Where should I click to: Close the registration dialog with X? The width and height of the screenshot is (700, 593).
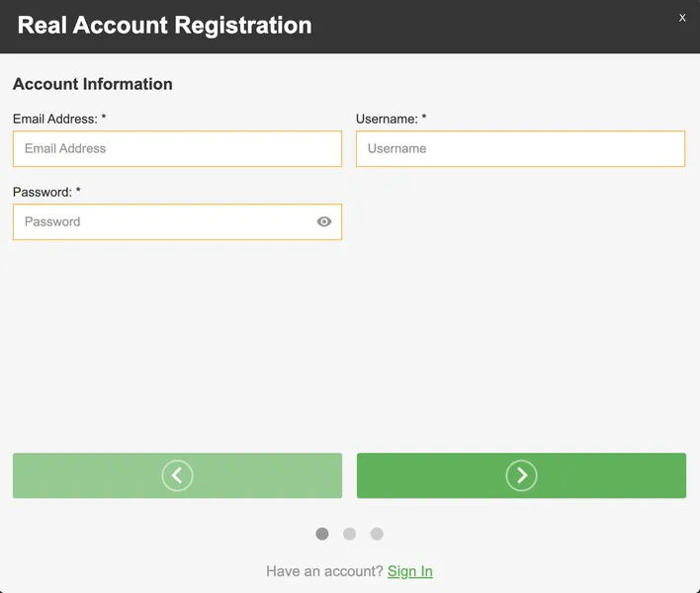click(x=682, y=18)
